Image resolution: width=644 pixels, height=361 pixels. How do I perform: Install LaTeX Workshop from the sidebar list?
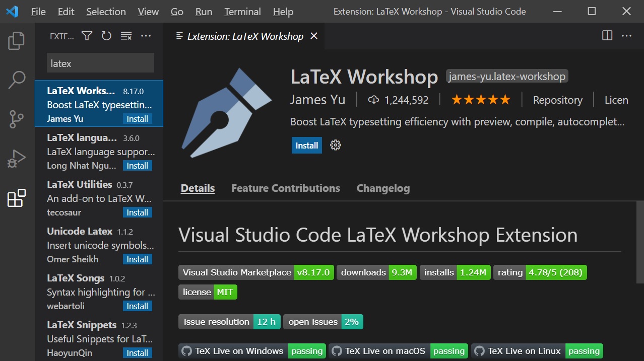click(137, 119)
